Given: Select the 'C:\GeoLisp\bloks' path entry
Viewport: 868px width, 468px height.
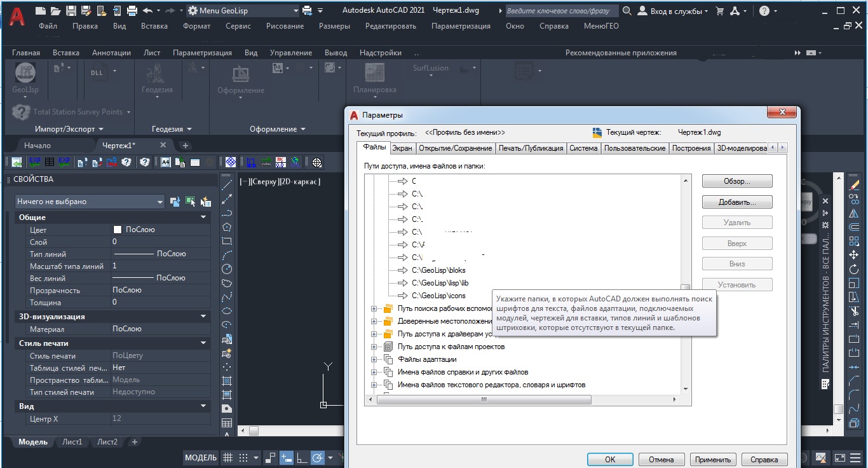Looking at the screenshot, I should tap(438, 270).
